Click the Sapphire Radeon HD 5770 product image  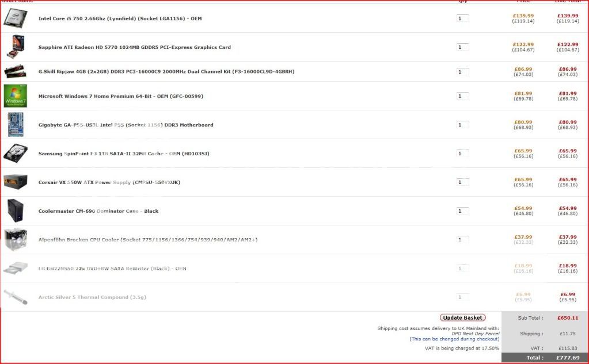click(x=15, y=47)
